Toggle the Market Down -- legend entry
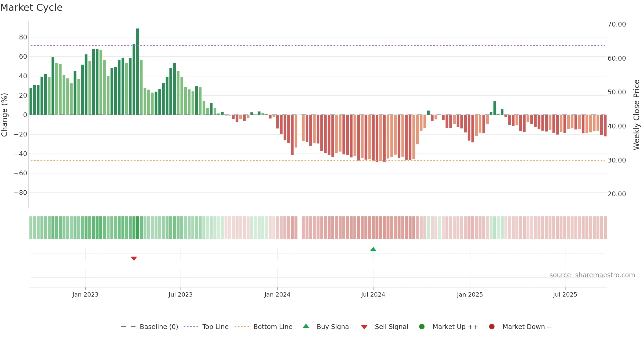 [520, 327]
